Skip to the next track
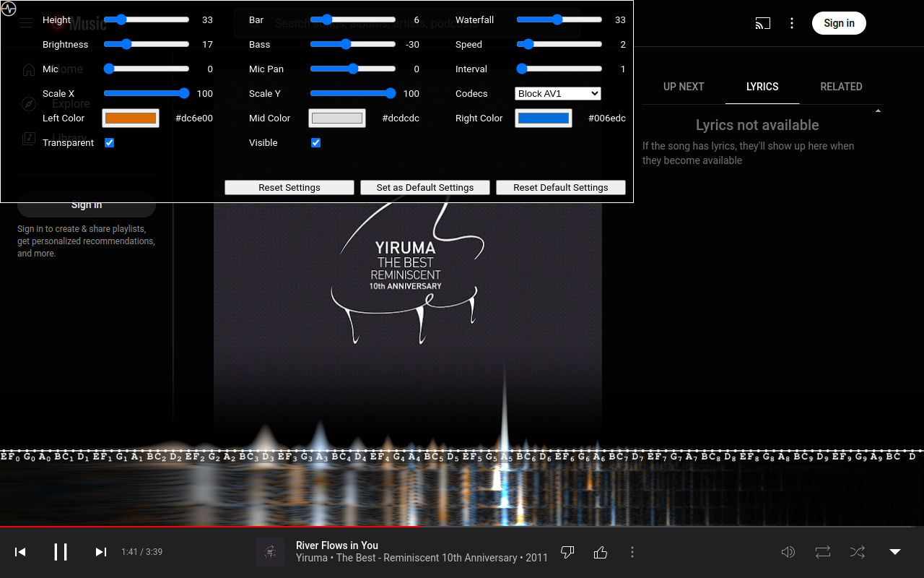This screenshot has height=578, width=924. (101, 552)
